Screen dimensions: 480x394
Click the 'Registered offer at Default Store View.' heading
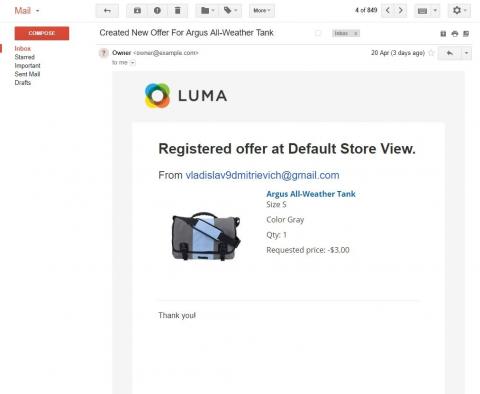pyautogui.click(x=287, y=149)
